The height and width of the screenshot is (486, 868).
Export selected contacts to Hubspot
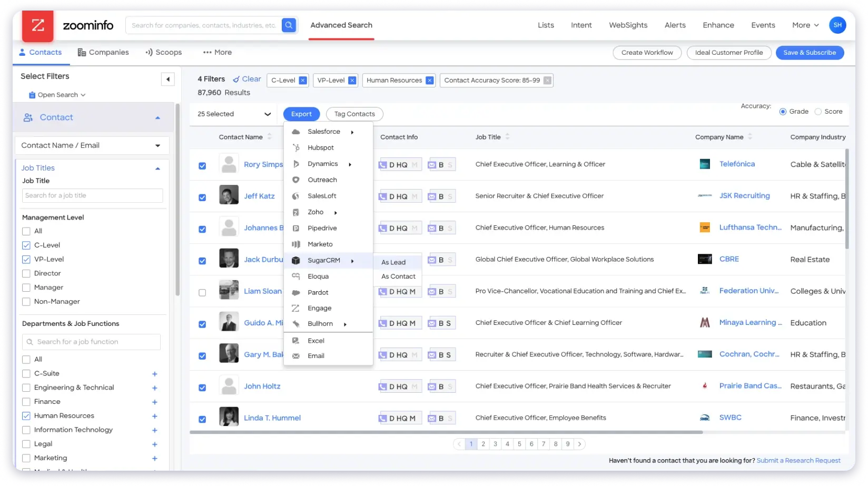pos(328,148)
